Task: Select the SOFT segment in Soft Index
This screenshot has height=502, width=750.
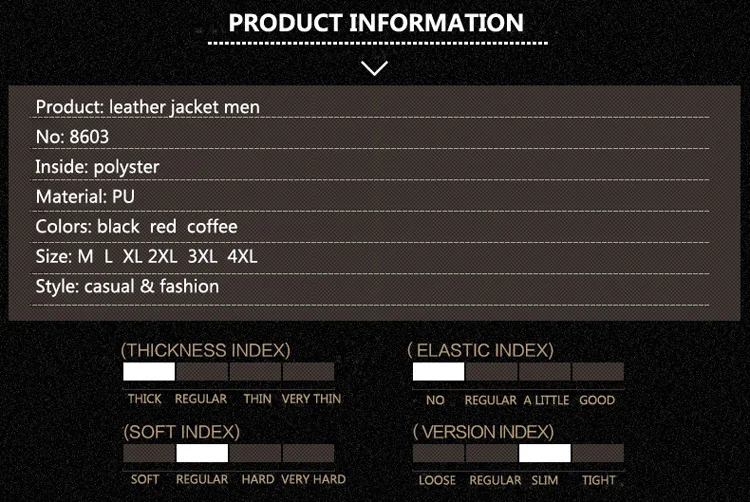Action: click(149, 453)
